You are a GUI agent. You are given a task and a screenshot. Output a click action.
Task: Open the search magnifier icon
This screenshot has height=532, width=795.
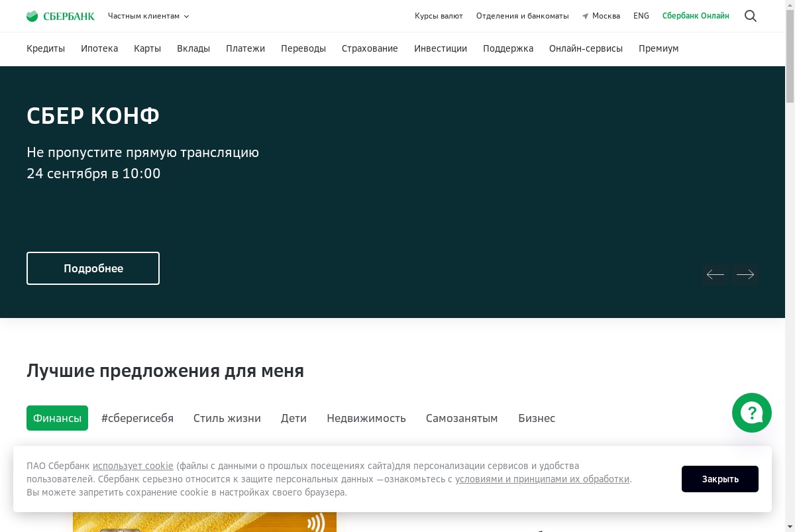(751, 16)
